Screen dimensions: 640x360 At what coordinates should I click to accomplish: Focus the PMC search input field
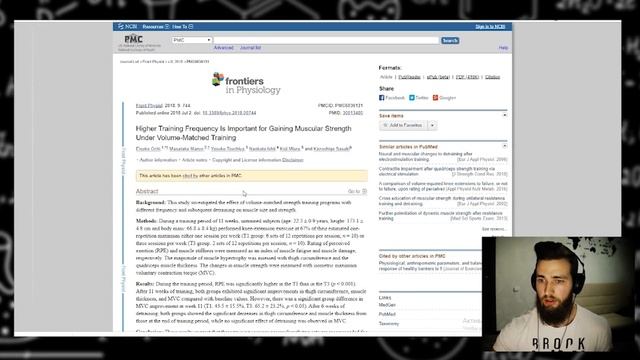coord(326,40)
